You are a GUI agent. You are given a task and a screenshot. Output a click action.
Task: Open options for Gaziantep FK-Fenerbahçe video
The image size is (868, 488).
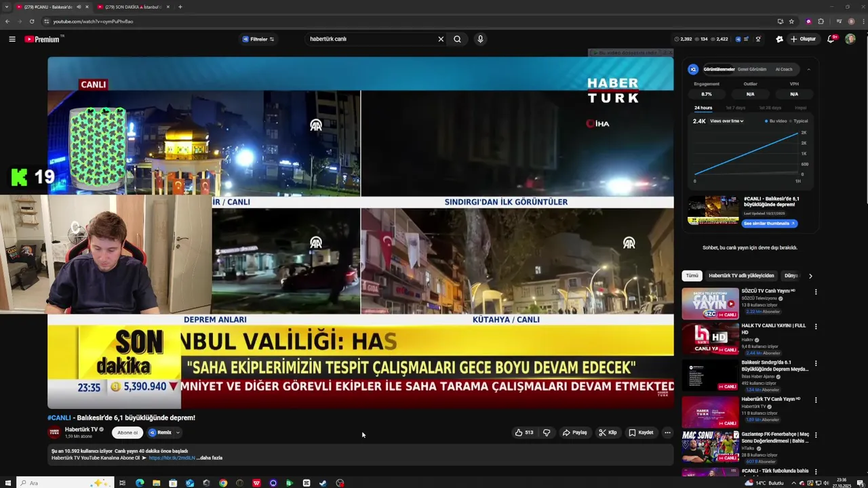816,435
